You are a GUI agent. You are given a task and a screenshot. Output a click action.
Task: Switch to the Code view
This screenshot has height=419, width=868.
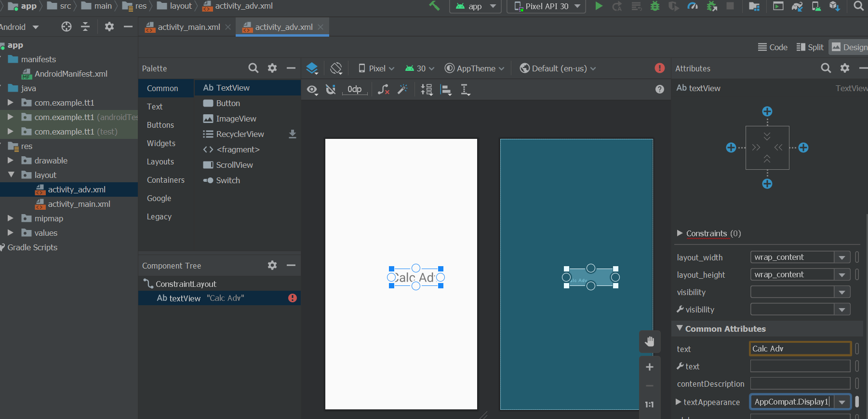click(773, 47)
